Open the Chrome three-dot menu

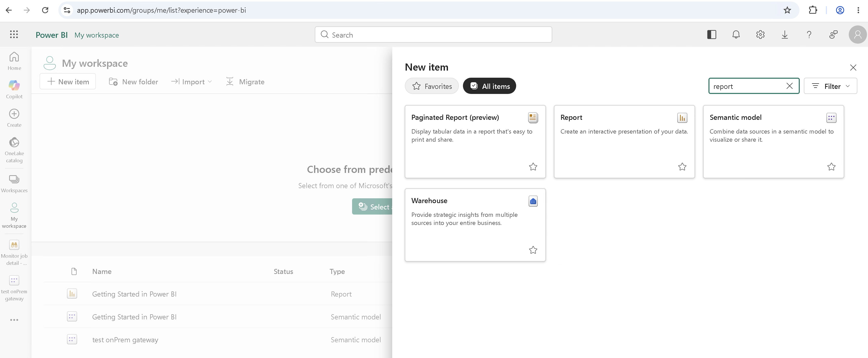click(x=858, y=10)
